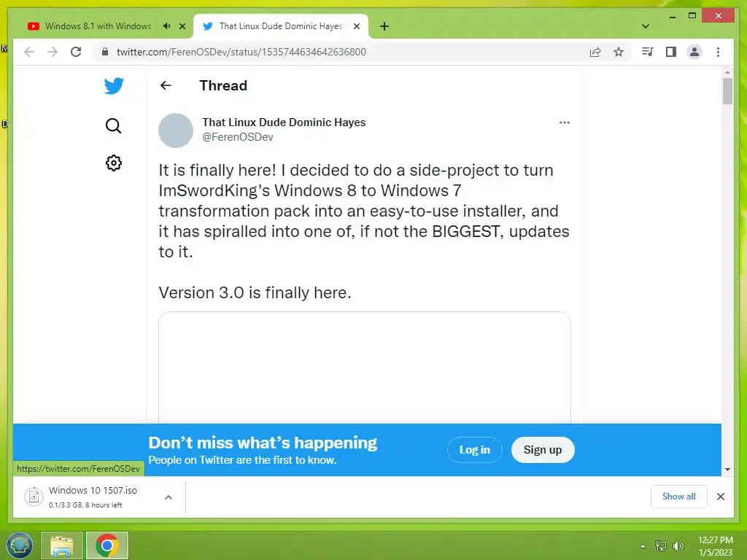Mute the YouTube tab audio icon

(x=167, y=26)
